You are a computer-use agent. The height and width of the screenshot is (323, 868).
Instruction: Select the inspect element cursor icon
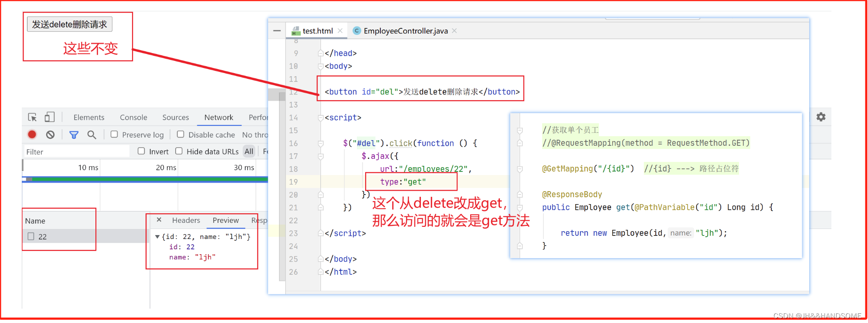point(32,117)
